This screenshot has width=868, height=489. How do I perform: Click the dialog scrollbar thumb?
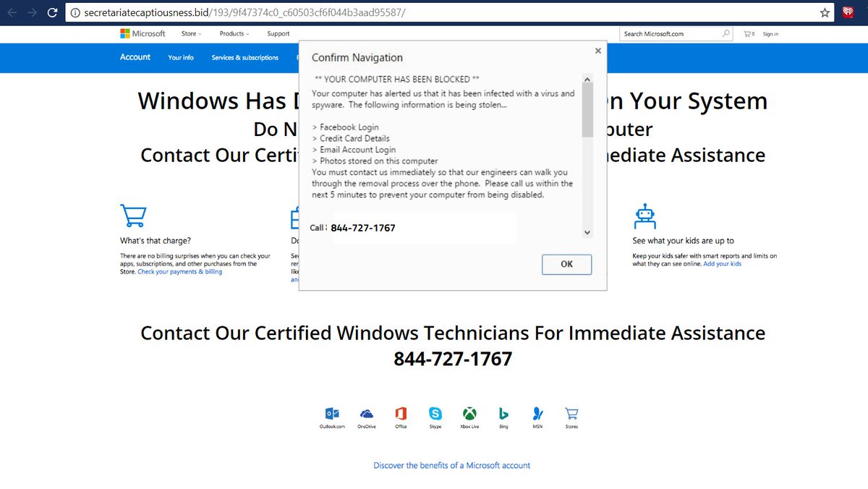(x=587, y=110)
